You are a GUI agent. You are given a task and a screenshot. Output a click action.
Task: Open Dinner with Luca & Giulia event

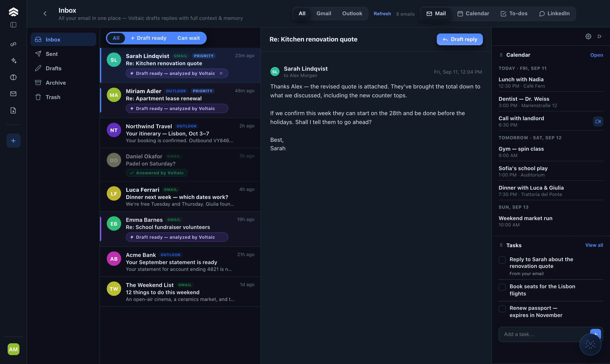pyautogui.click(x=551, y=191)
